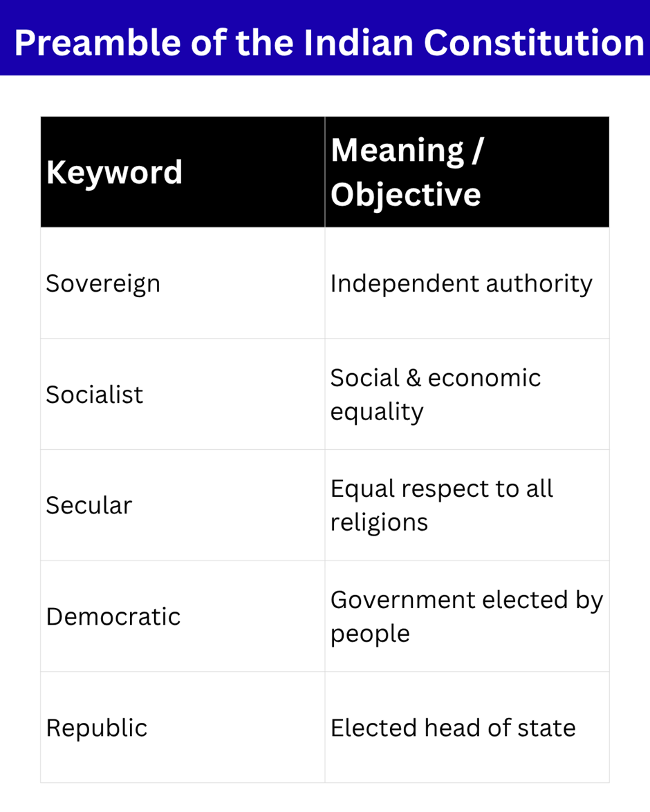Click the word "equality" in the Socialist row

[x=377, y=413]
